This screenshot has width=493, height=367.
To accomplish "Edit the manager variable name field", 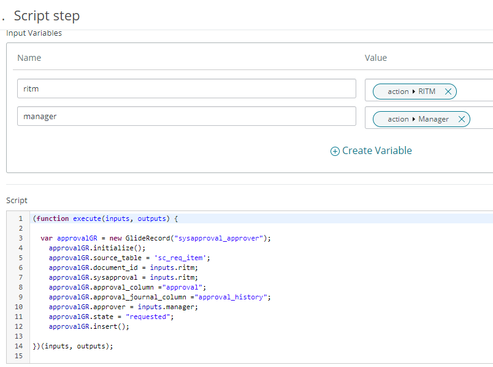I will (x=187, y=116).
